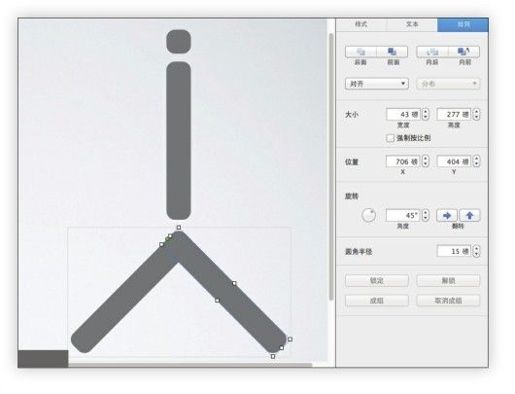Bring the shape forward one layer (向前)

464,52
